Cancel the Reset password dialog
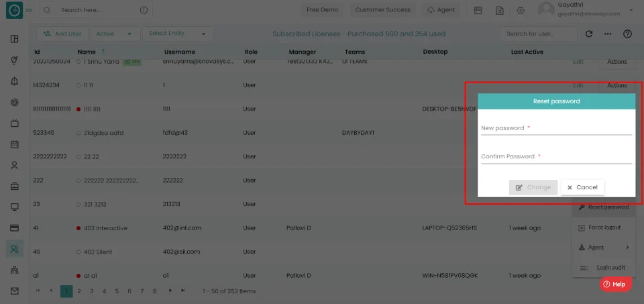The image size is (644, 304). pos(582,187)
